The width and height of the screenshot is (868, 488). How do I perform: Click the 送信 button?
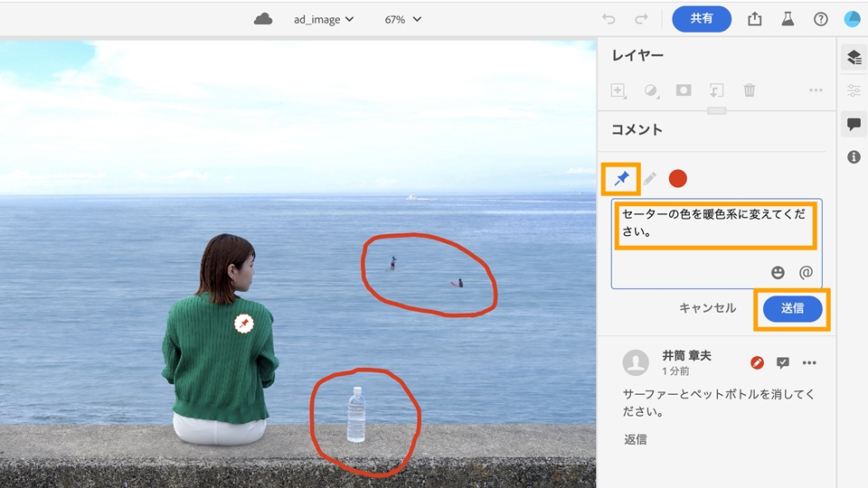[x=792, y=308]
